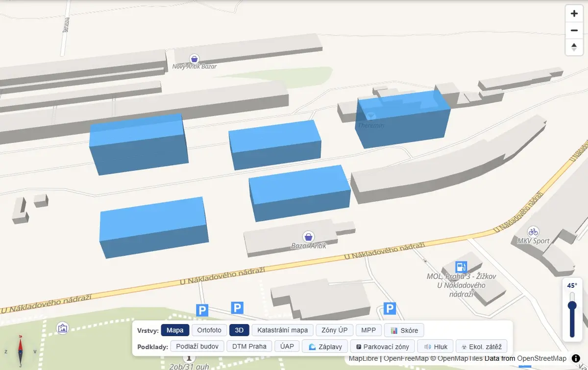Click the zoom out (−) control
Viewport: 588px width, 370px height.
(x=574, y=30)
